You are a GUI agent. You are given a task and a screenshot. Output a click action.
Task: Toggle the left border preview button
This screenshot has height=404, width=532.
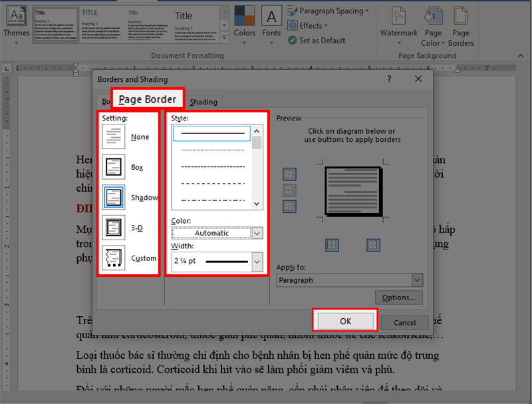(332, 246)
